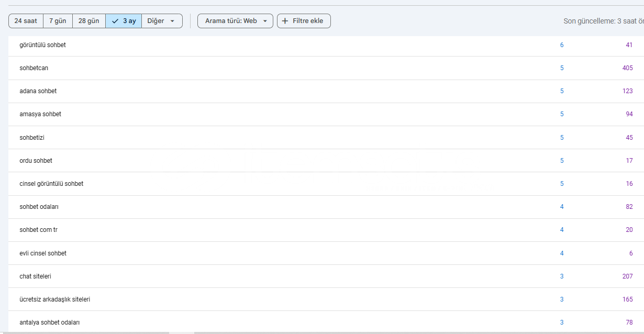Click the impressions value 82 for sohbet odaları

[x=629, y=207]
